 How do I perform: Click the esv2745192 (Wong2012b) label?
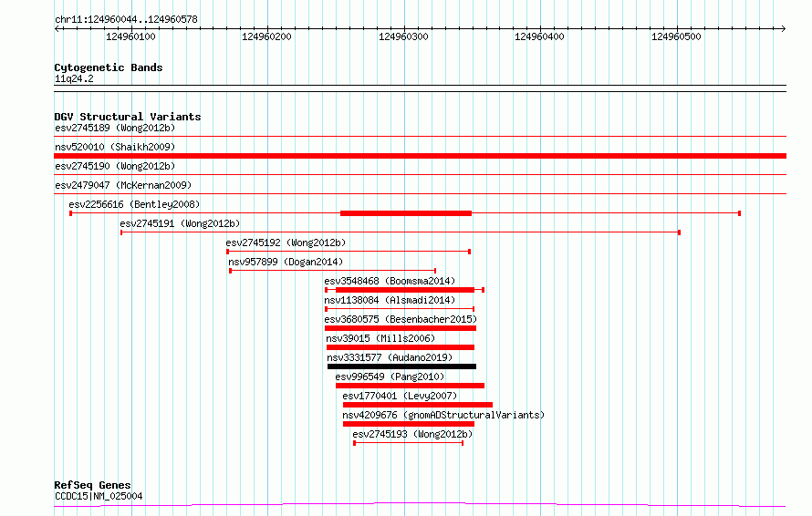pos(286,243)
